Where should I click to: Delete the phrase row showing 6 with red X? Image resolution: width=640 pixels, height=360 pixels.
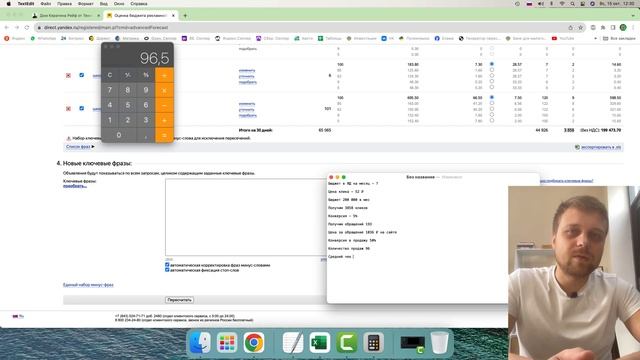[x=68, y=76]
